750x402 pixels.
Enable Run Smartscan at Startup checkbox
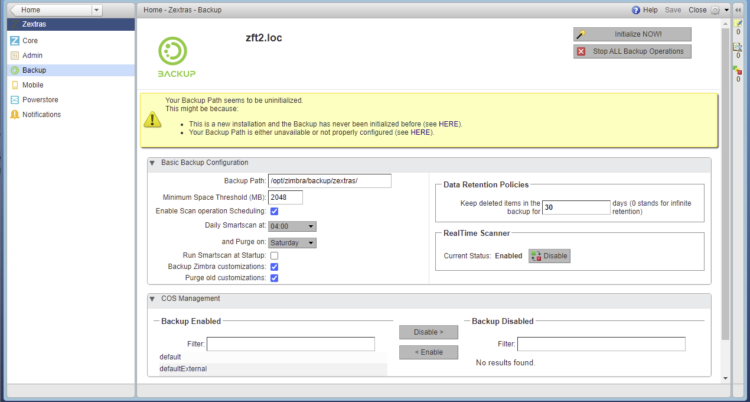274,256
